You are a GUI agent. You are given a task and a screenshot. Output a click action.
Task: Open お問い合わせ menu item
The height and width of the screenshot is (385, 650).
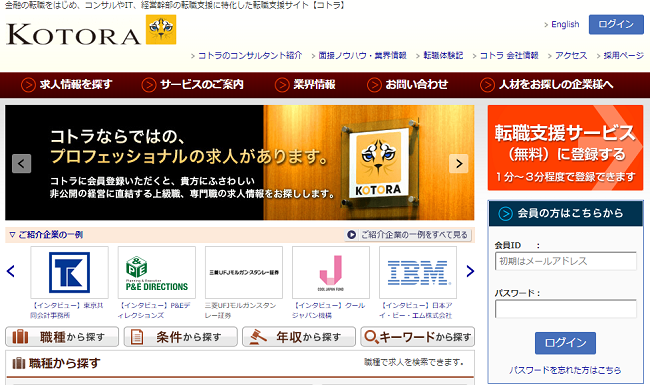(x=407, y=85)
